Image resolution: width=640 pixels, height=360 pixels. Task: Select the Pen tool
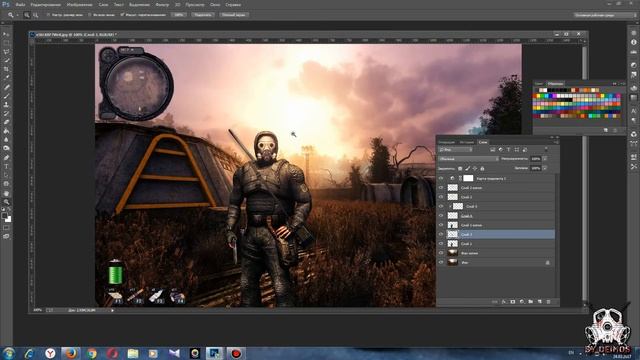click(x=6, y=158)
